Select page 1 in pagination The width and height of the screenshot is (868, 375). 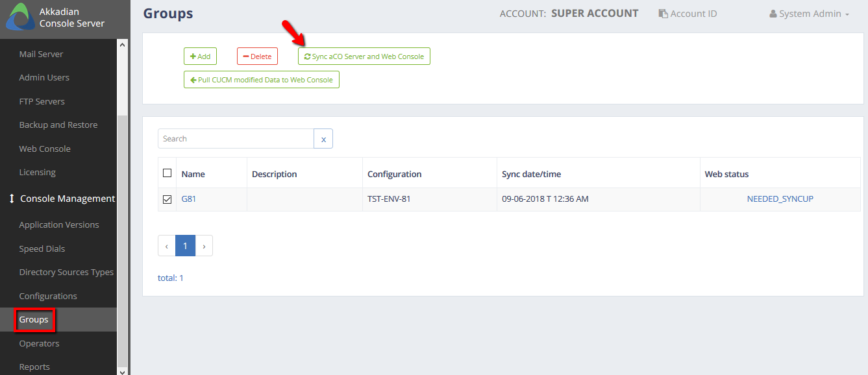[185, 246]
